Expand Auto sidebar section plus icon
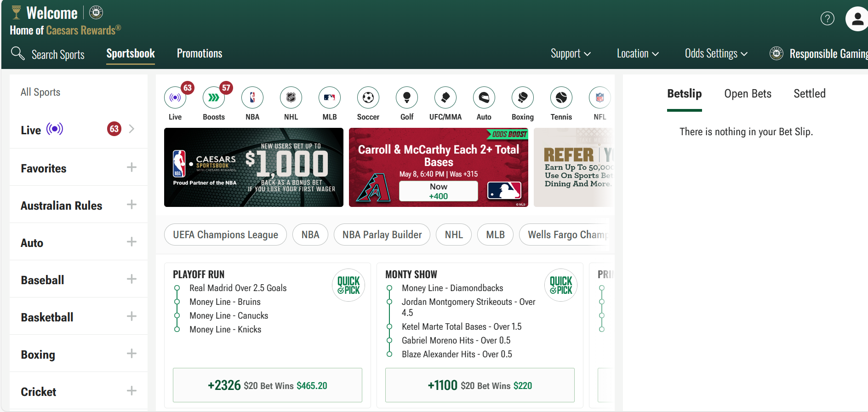This screenshot has width=868, height=412. coord(131,241)
